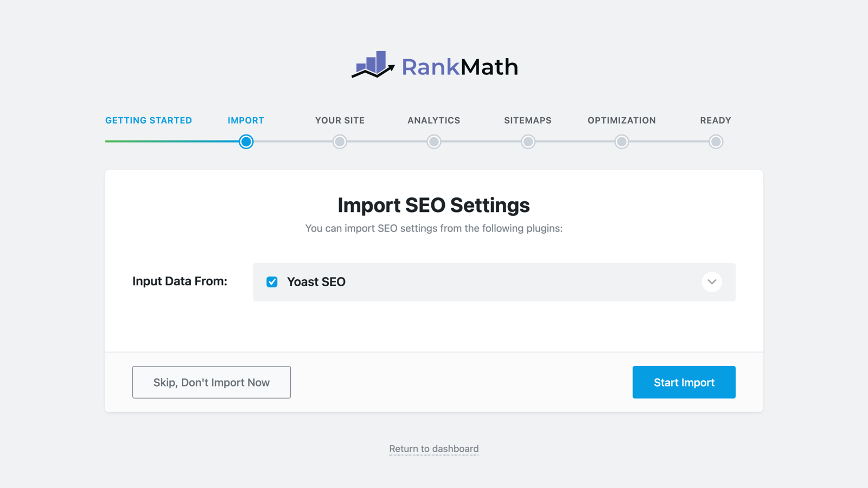Open the Analytics step label

(x=434, y=120)
